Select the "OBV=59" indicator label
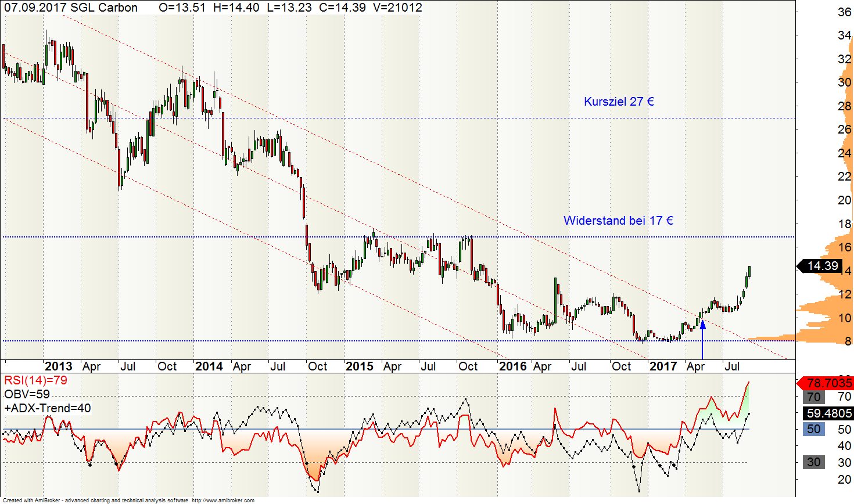Image resolution: width=854 pixels, height=504 pixels. (27, 394)
